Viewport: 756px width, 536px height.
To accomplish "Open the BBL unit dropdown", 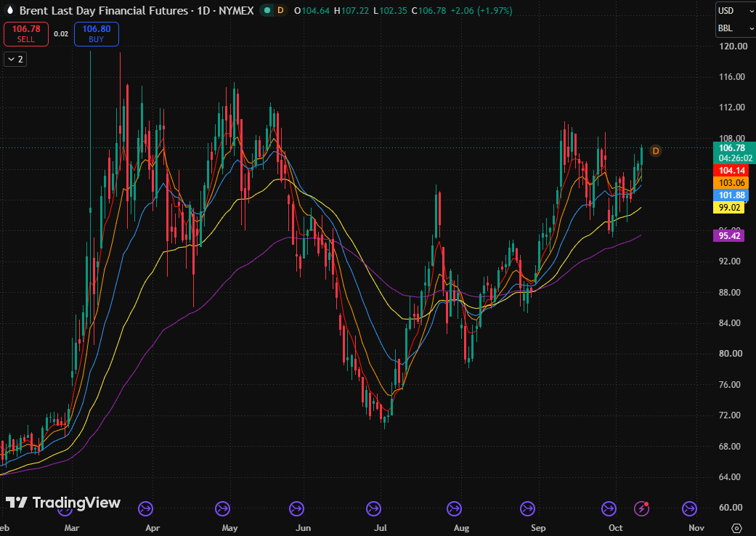I will (736, 28).
